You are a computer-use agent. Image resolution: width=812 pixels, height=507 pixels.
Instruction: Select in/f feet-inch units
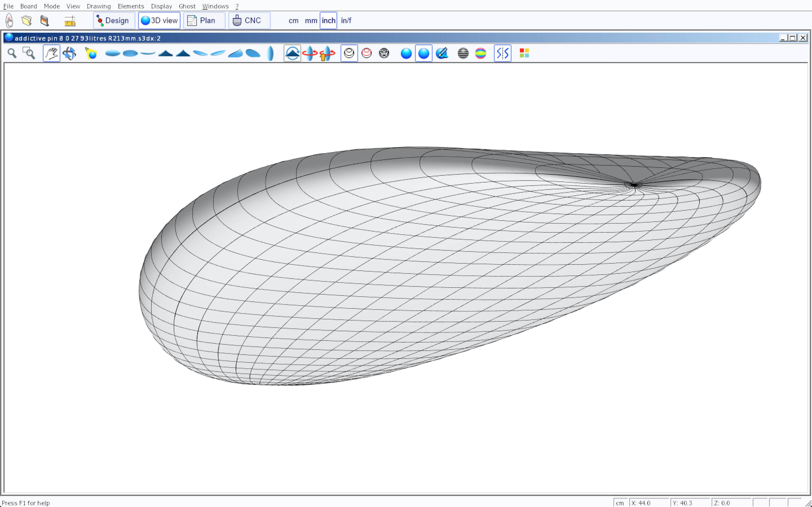coord(346,21)
